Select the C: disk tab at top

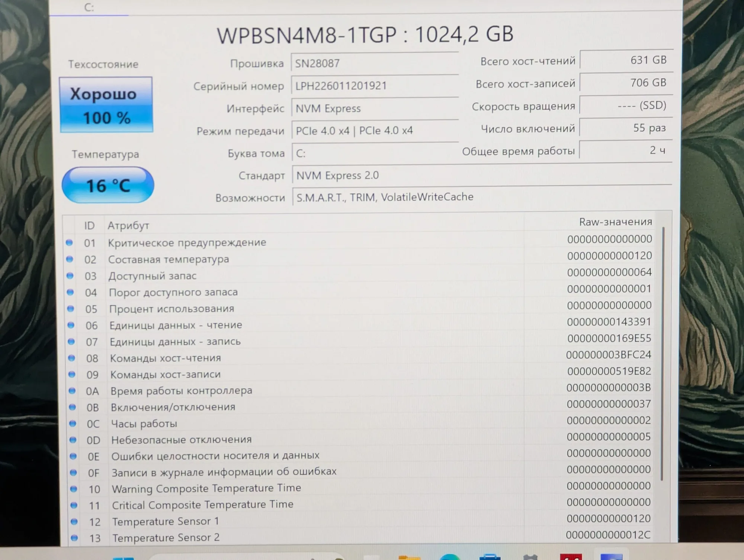click(89, 7)
